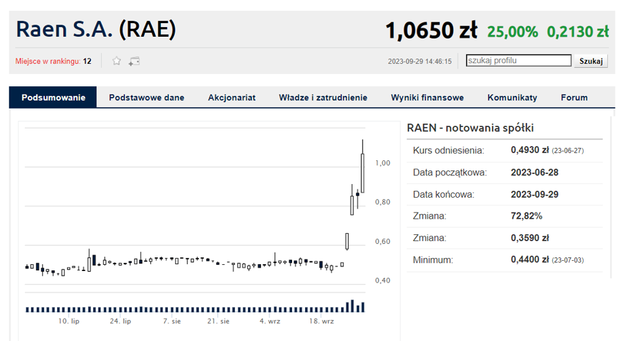Add stock to portfolio wallet icon
This screenshot has height=341, width=644.
134,61
